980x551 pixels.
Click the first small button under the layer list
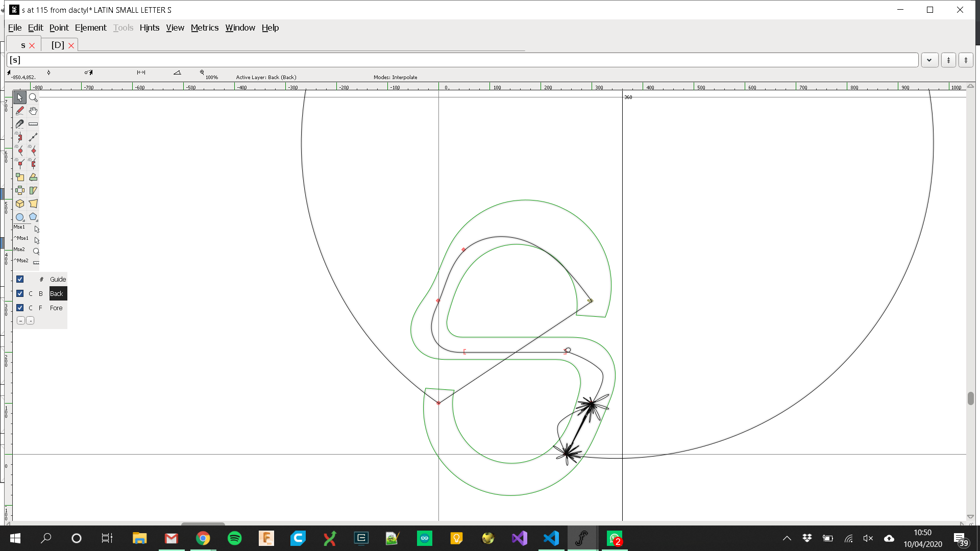click(20, 320)
